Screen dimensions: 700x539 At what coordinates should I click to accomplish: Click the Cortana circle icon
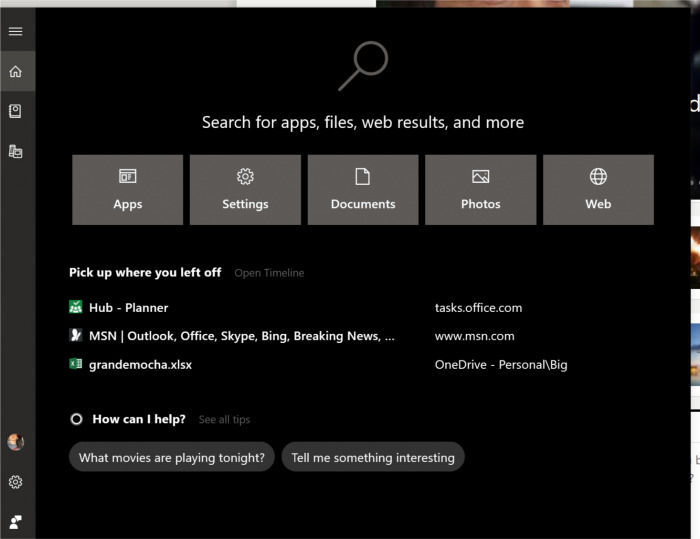76,419
